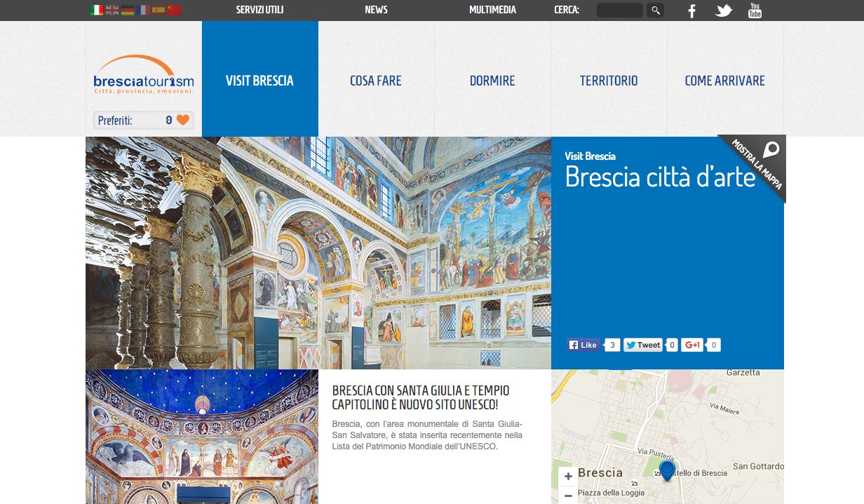
Task: Pick the Spanish flag language
Action: click(x=158, y=10)
